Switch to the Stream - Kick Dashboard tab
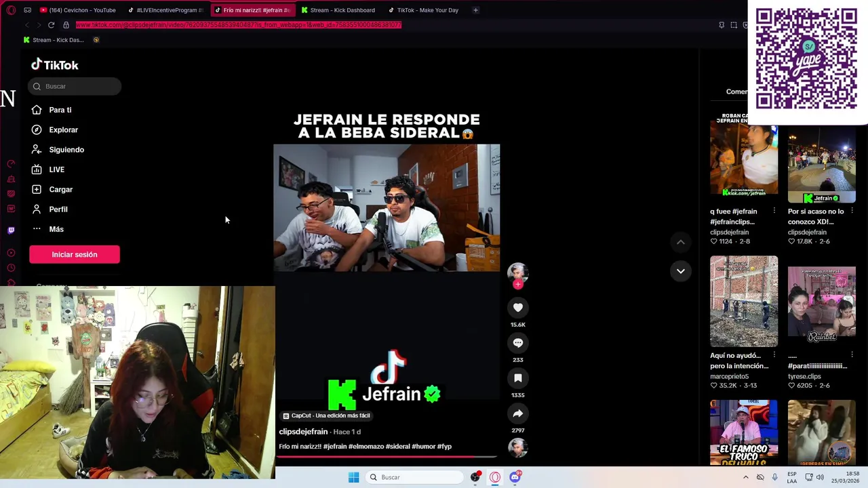 point(339,10)
